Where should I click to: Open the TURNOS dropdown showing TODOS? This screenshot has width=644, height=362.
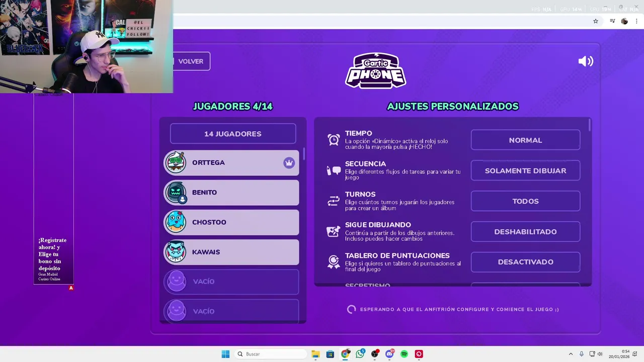525,201
